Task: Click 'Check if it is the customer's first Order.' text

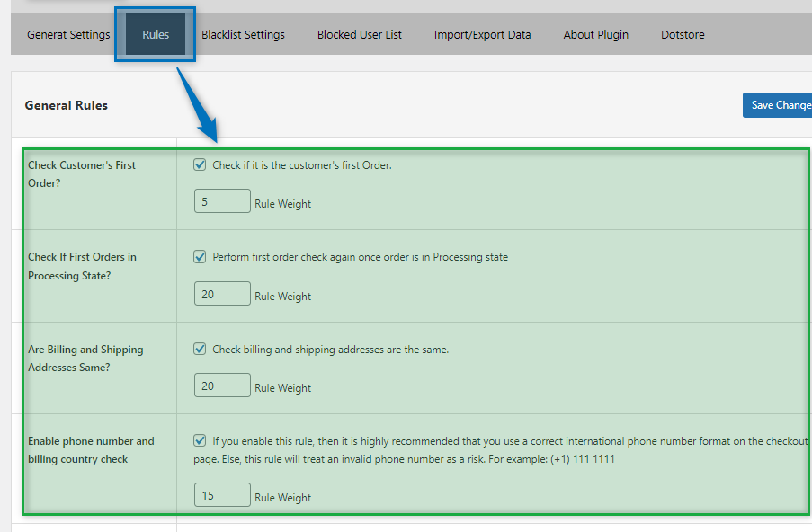Action: tap(302, 165)
